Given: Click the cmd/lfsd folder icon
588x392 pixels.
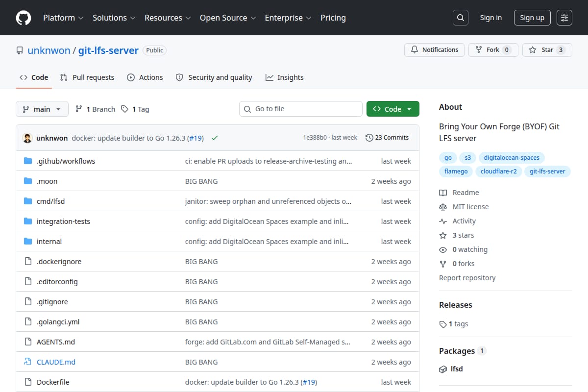Looking at the screenshot, I should [x=28, y=201].
